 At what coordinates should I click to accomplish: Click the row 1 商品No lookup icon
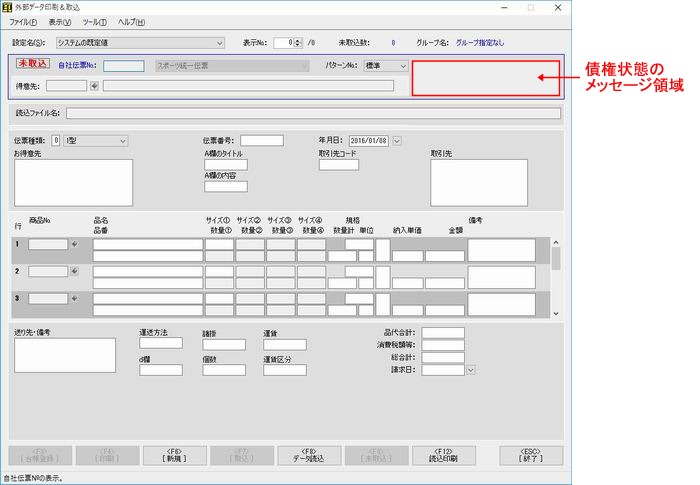tap(75, 244)
